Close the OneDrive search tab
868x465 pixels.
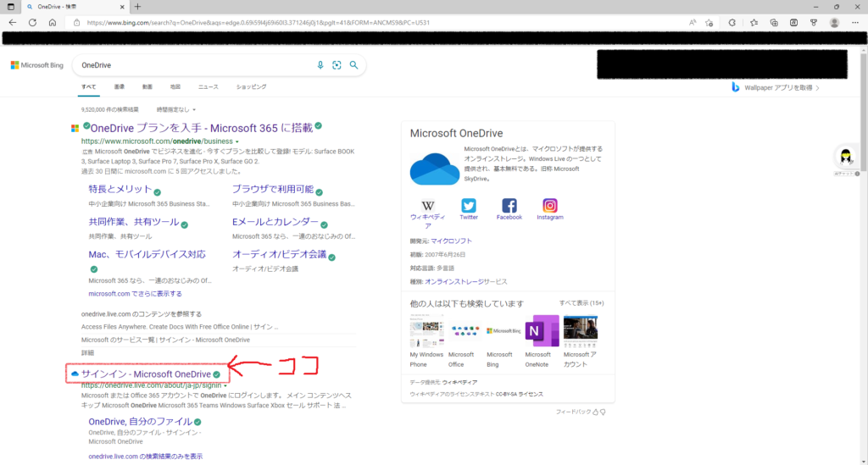[x=122, y=7]
